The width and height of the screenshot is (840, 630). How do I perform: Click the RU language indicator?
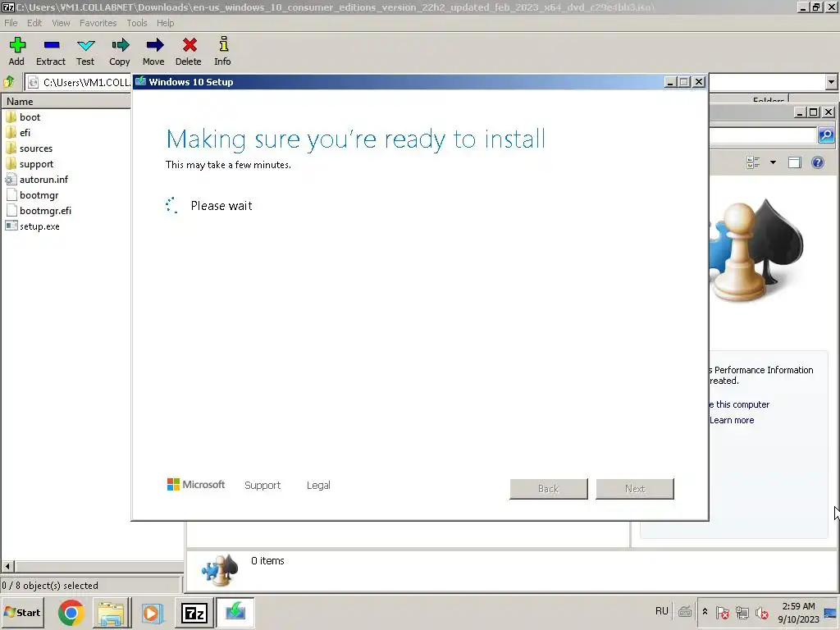(662, 611)
